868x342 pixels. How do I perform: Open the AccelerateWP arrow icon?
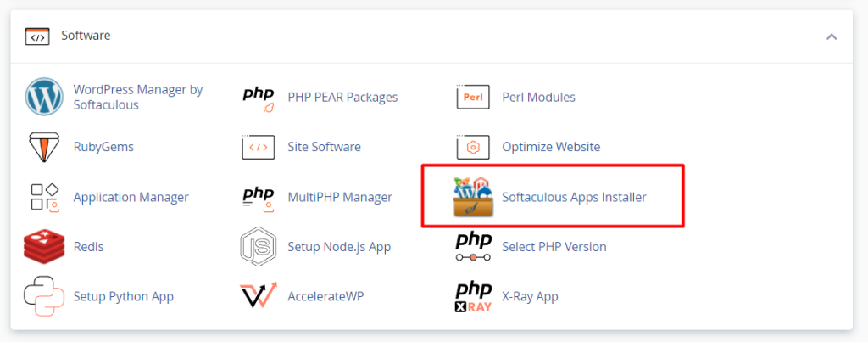tap(259, 296)
